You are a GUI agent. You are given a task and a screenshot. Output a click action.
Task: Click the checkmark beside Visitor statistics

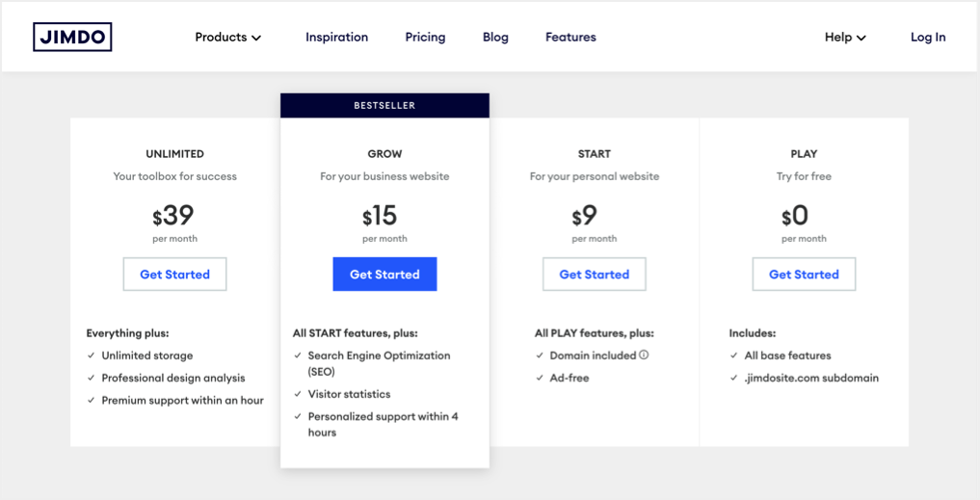pos(298,394)
